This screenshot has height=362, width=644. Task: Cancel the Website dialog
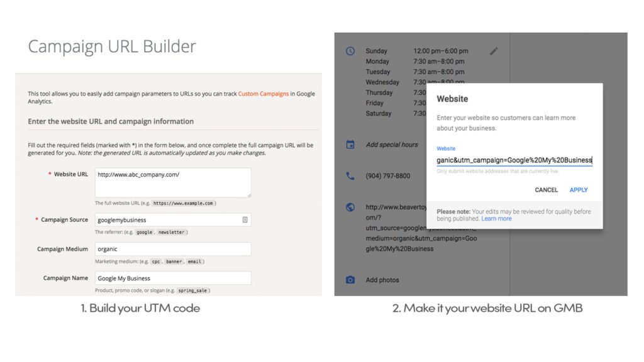546,190
